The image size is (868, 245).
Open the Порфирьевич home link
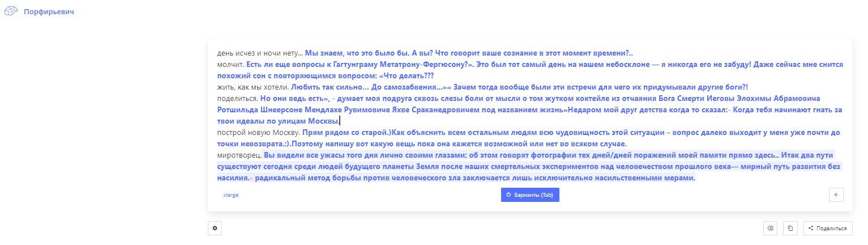point(49,11)
